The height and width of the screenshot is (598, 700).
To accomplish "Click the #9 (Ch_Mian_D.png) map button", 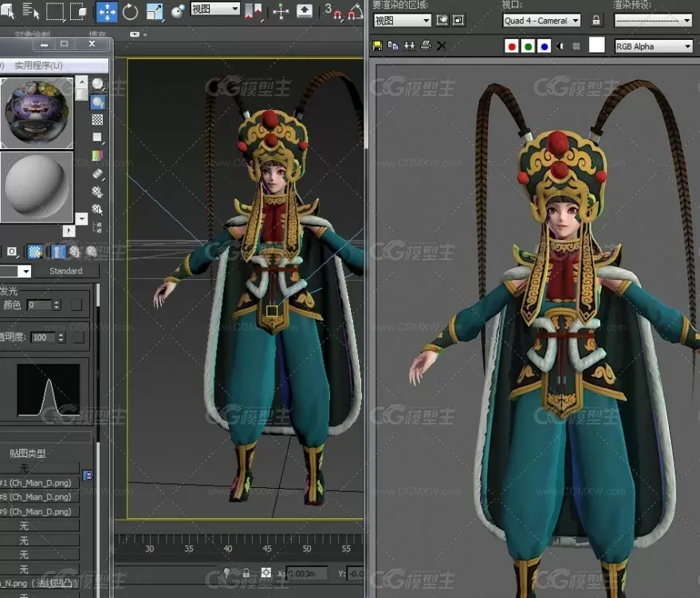I will [39, 512].
